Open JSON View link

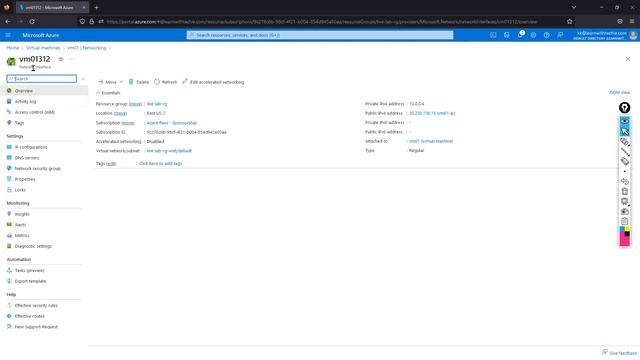pyautogui.click(x=619, y=93)
